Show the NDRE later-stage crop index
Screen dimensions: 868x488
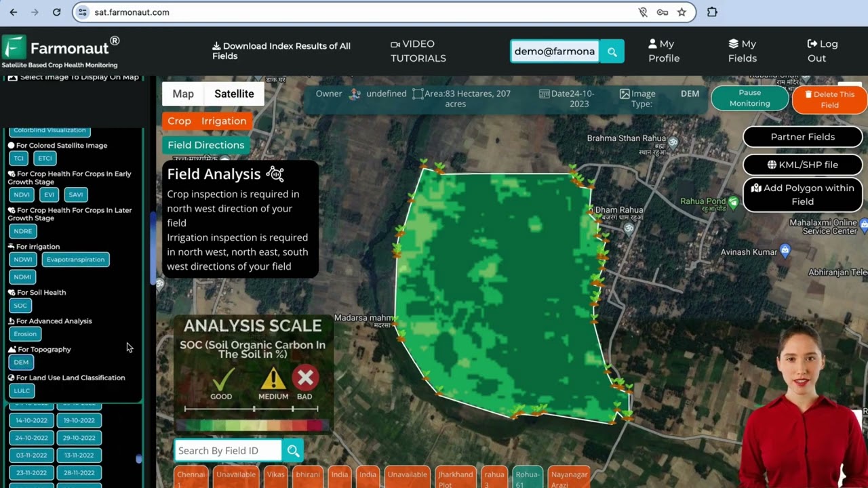pyautogui.click(x=22, y=231)
